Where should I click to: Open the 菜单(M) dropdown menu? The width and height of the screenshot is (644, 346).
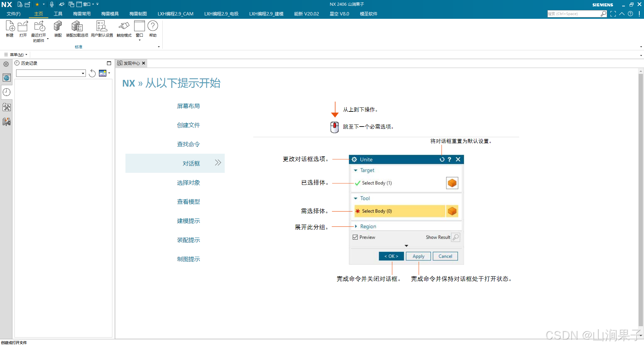click(x=16, y=54)
